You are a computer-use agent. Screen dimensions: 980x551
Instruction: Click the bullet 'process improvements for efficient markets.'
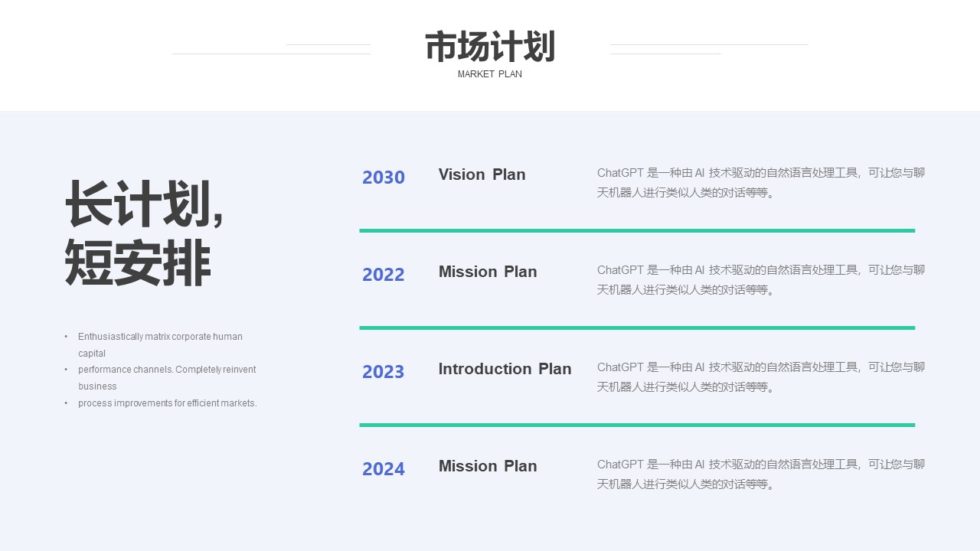coord(161,403)
